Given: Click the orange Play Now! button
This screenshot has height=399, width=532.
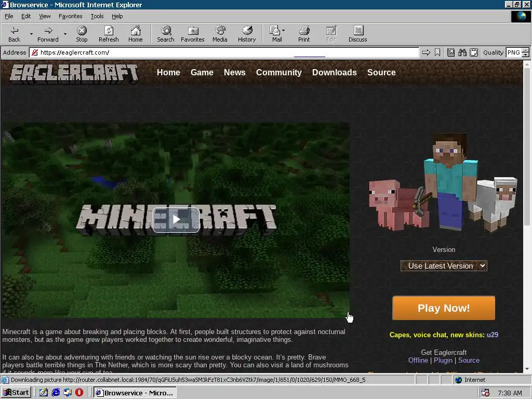Looking at the screenshot, I should (x=444, y=308).
